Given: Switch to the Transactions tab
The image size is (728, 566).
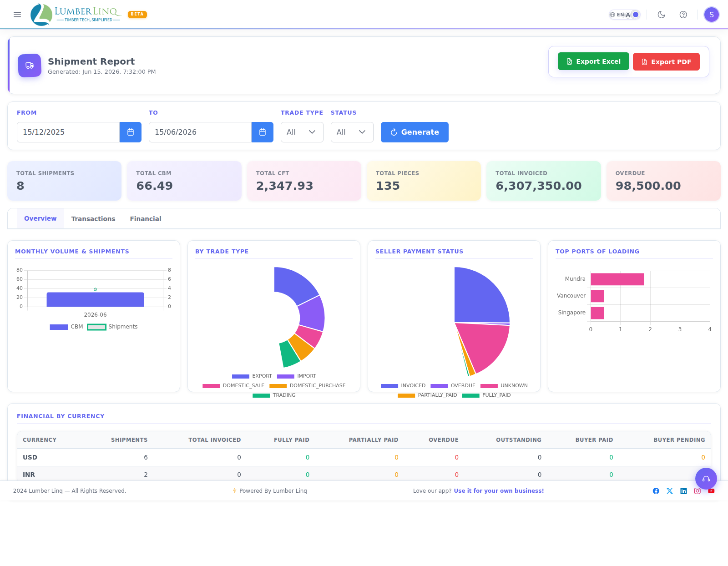Looking at the screenshot, I should click(x=93, y=219).
